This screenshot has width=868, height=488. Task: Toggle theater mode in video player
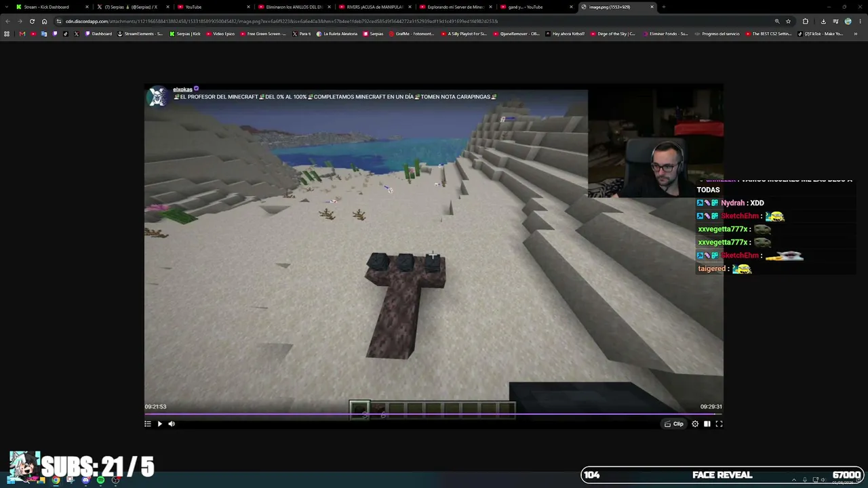(x=707, y=424)
